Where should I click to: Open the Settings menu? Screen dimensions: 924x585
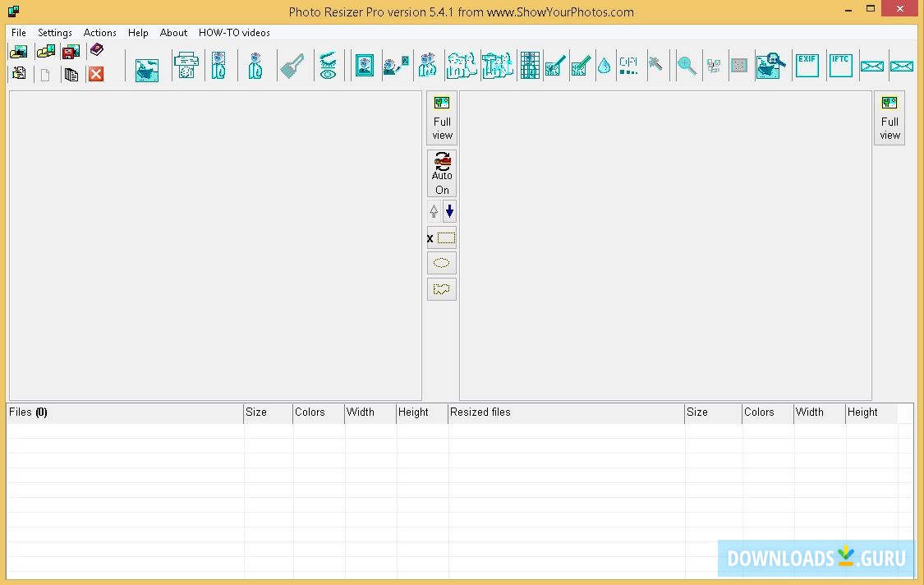[55, 32]
